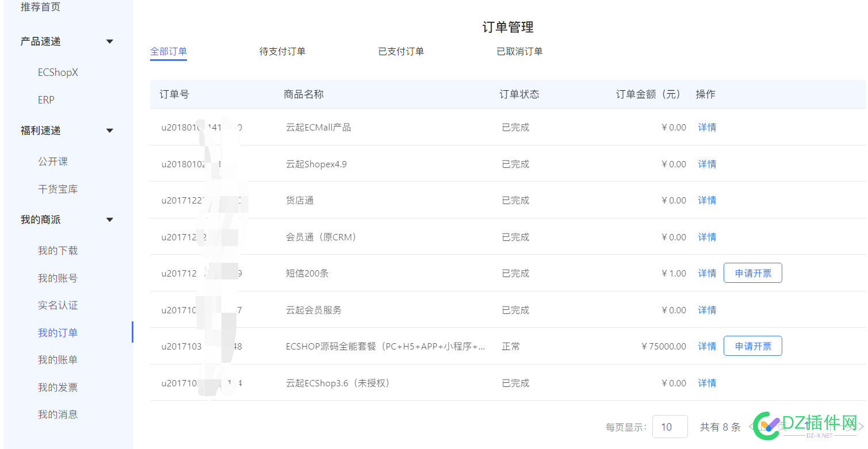Click the ￥1.00 order amount
Viewport: 868px width, 449px height.
674,274
